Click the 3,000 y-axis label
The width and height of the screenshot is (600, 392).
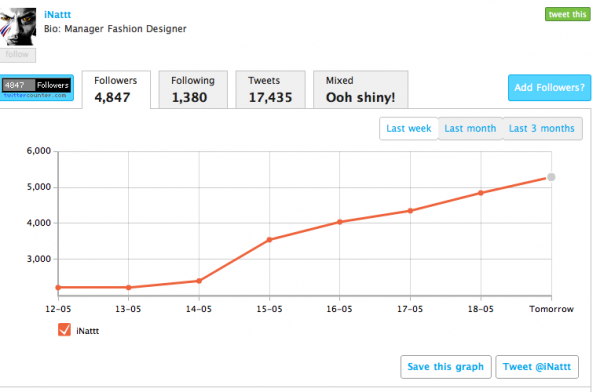point(39,259)
